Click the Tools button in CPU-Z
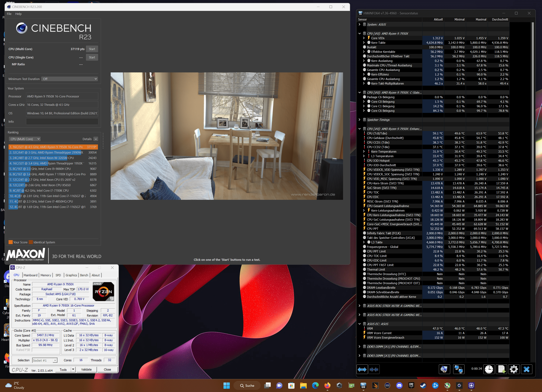542x392 pixels. coord(63,369)
